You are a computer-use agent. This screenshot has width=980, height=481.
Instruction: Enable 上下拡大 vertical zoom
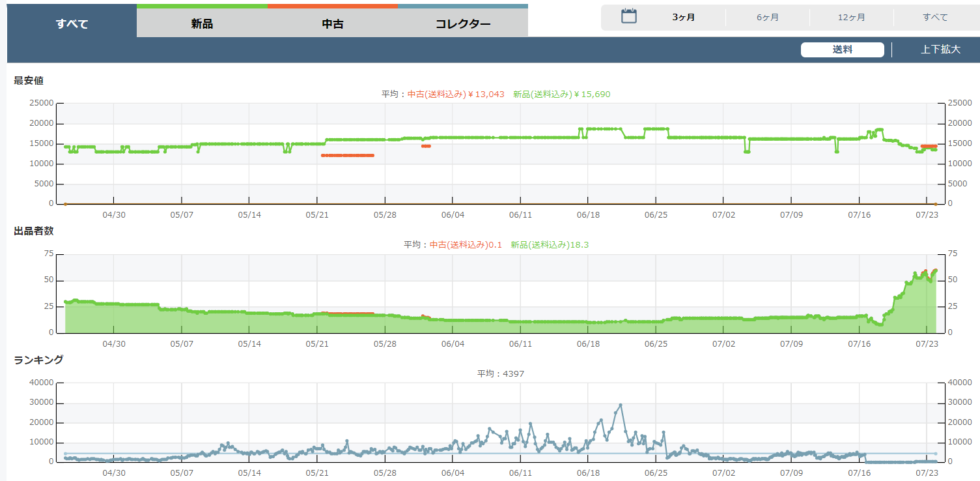point(940,50)
